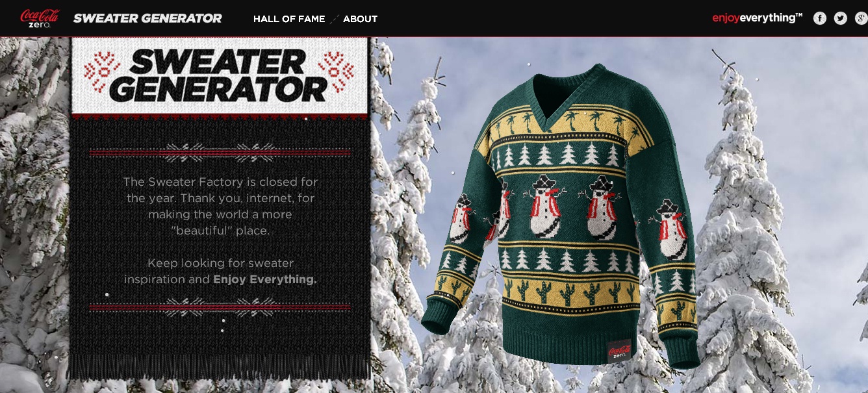Viewport: 868px width, 393px height.
Task: Click the Sweater Factory is closed message
Action: (220, 206)
